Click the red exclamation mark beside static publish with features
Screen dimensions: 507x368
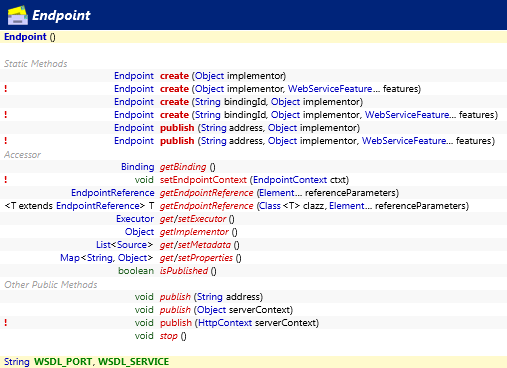pyautogui.click(x=6, y=141)
